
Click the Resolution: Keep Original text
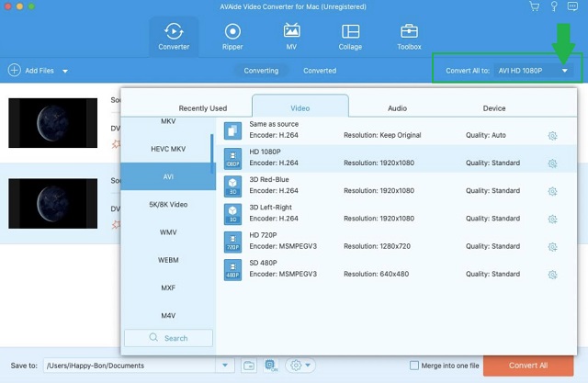point(382,135)
